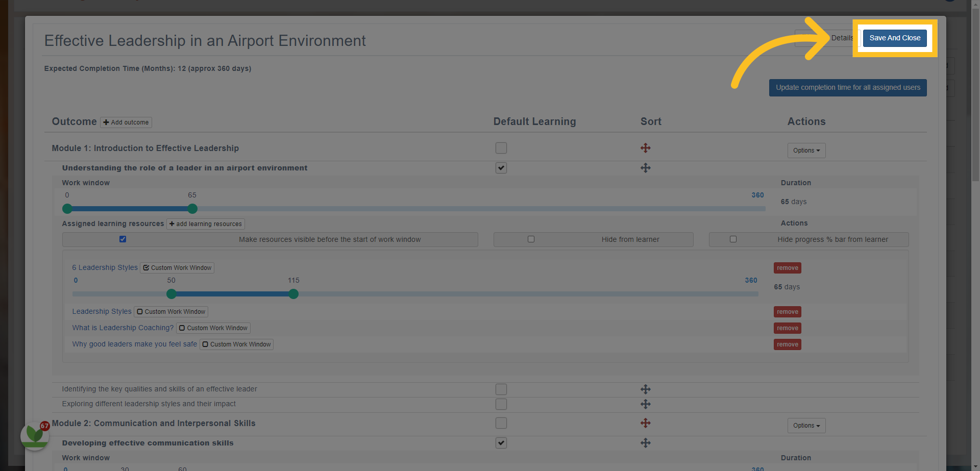Toggle Default Learning checkbox for Module 1
The width and height of the screenshot is (980, 471).
click(x=501, y=148)
